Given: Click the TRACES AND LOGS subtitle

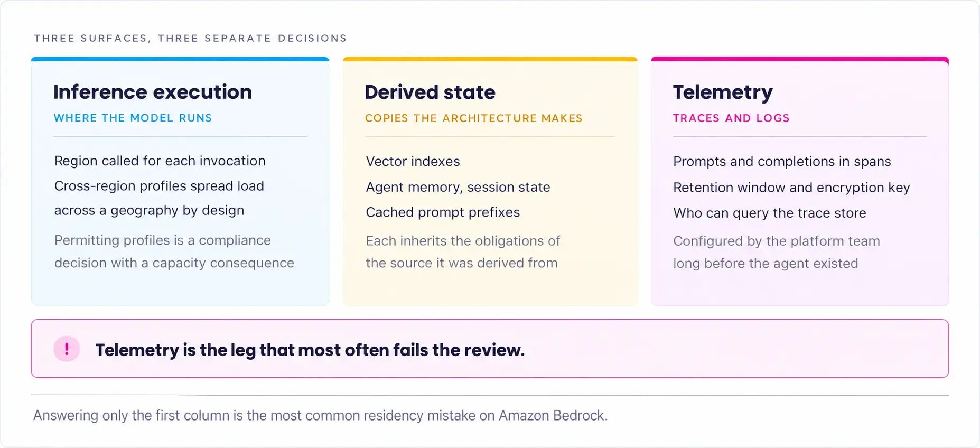Looking at the screenshot, I should [x=731, y=118].
